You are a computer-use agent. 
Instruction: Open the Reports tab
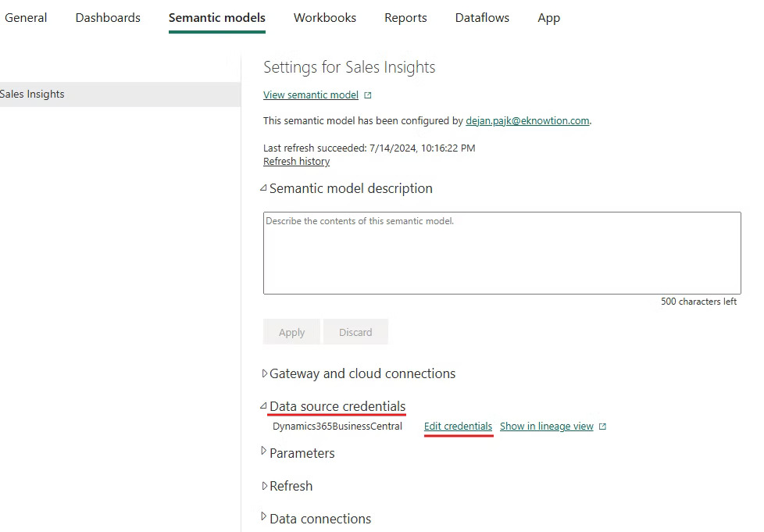(405, 17)
